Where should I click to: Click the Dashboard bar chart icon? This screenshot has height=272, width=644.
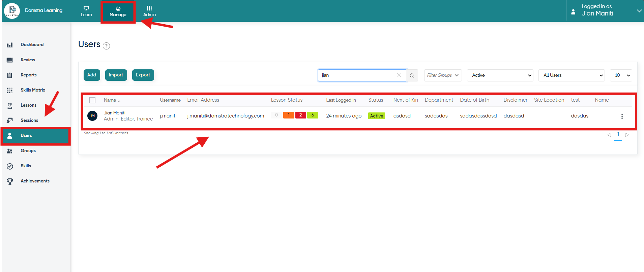click(x=10, y=45)
